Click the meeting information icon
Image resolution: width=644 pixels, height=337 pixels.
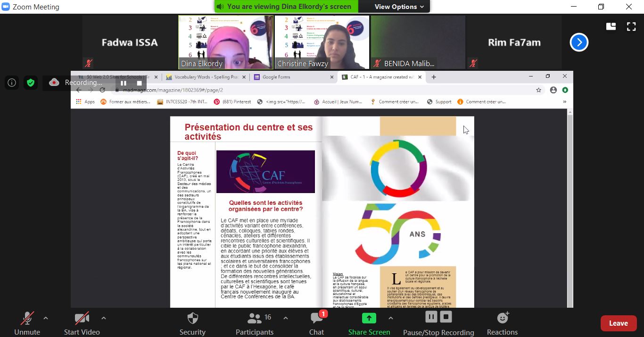click(12, 83)
